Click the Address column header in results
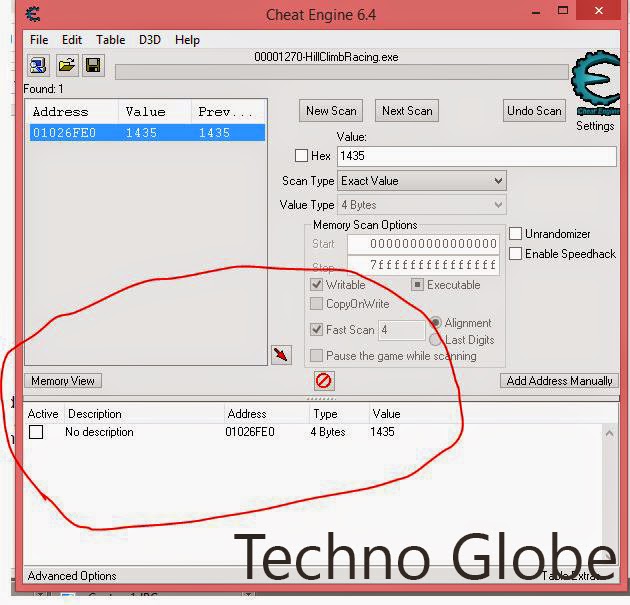This screenshot has height=605, width=630. [x=73, y=112]
